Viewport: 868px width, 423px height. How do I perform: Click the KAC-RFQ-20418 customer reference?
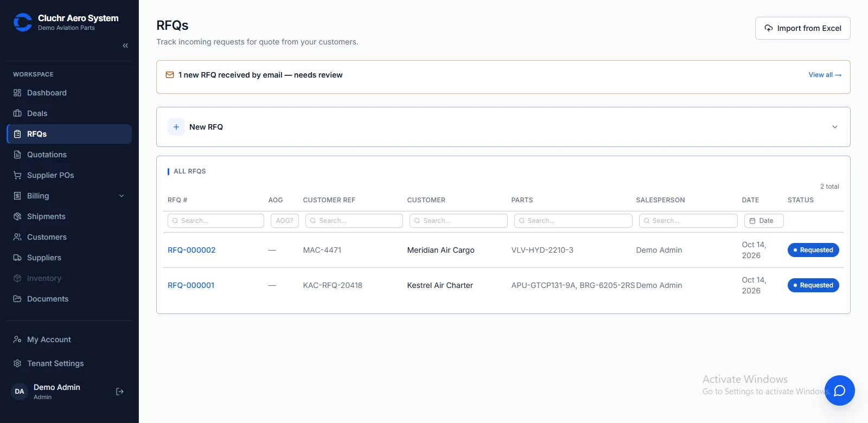pos(333,285)
